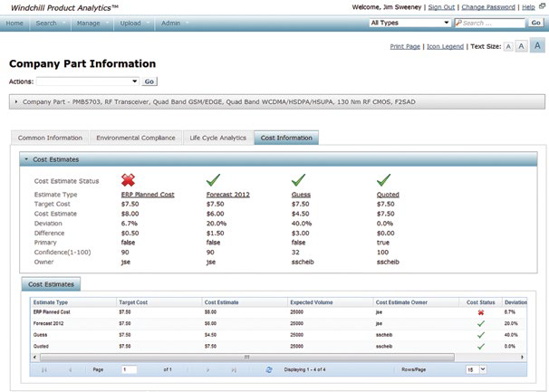Image resolution: width=549 pixels, height=392 pixels.
Task: Open the Admin menu
Action: pos(171,24)
